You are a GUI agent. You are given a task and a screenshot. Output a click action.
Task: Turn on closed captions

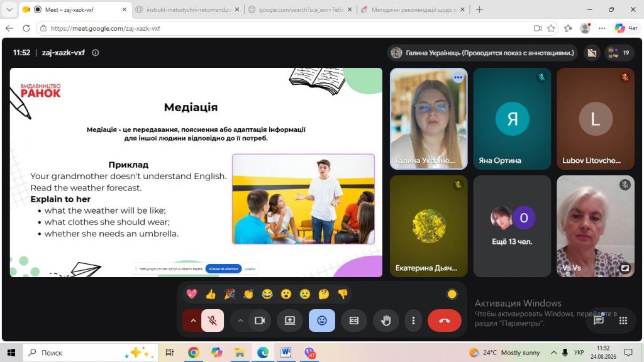[x=354, y=321]
